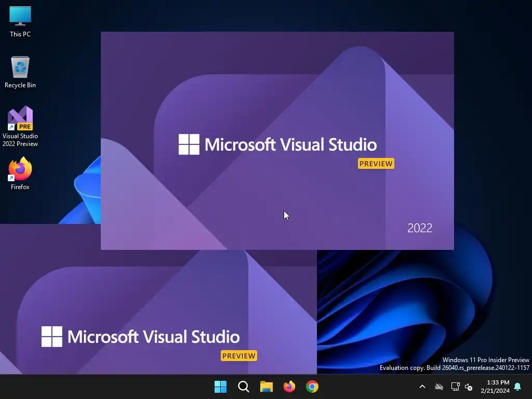
Task: Open File Explorer from taskbar
Action: point(267,387)
